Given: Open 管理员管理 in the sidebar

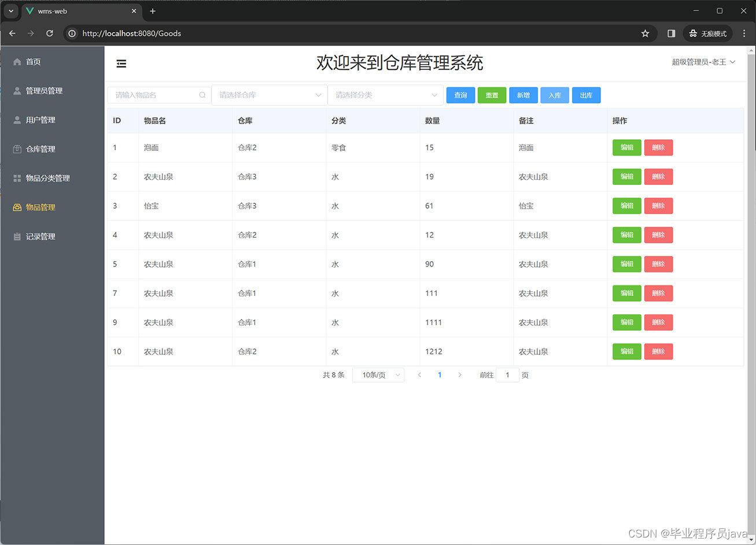Looking at the screenshot, I should (52, 91).
